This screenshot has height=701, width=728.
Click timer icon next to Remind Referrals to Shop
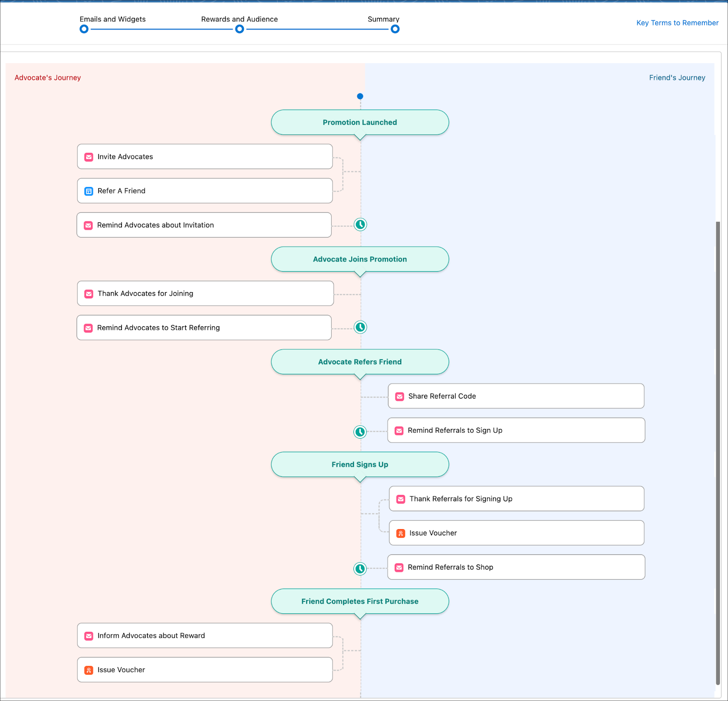tap(360, 569)
